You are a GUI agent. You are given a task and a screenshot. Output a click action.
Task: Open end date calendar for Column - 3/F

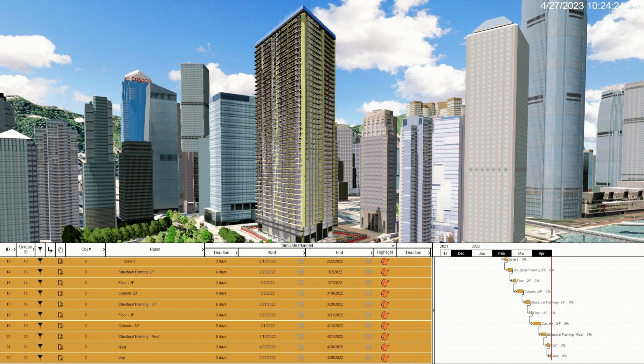pos(368,325)
